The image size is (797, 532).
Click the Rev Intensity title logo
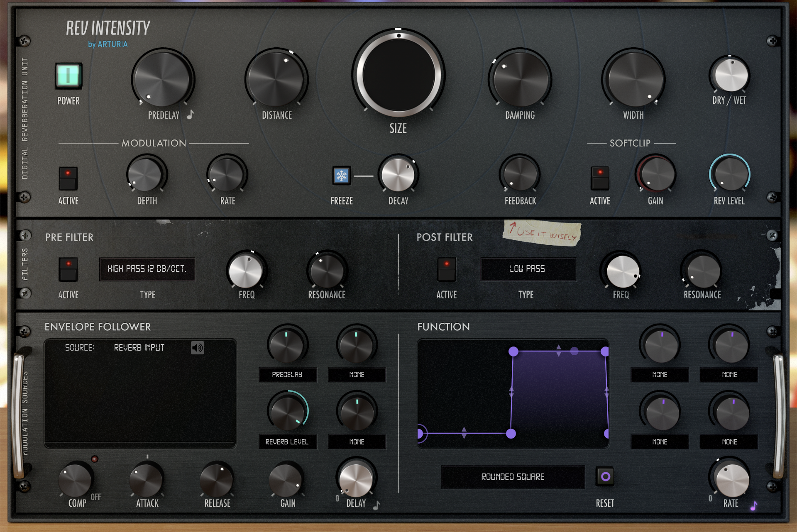click(x=108, y=28)
